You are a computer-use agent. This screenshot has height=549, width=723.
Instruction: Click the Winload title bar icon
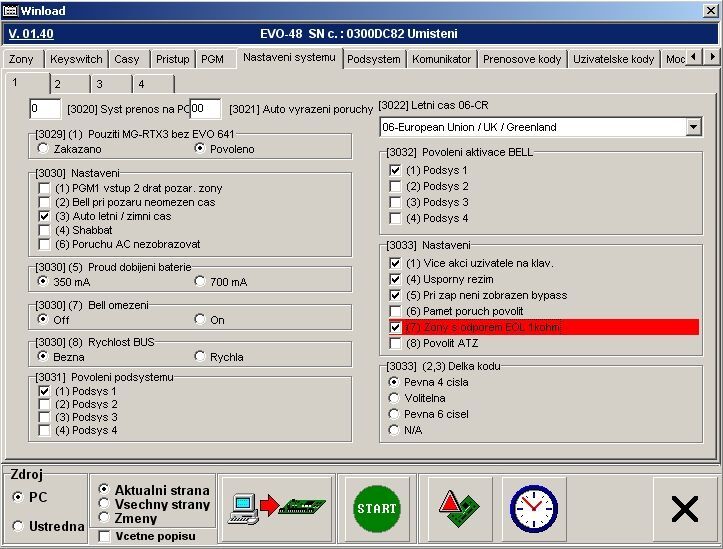click(x=11, y=10)
